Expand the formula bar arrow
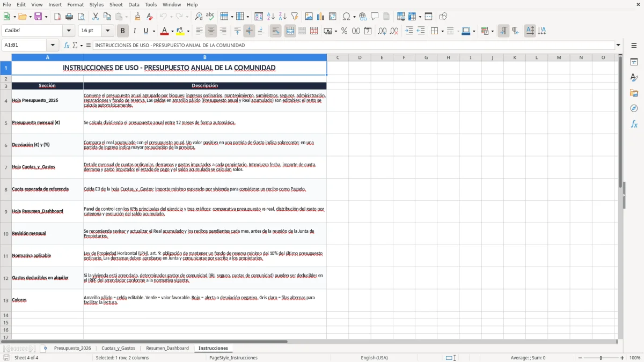Viewport: 644px width, 362px height. click(618, 45)
